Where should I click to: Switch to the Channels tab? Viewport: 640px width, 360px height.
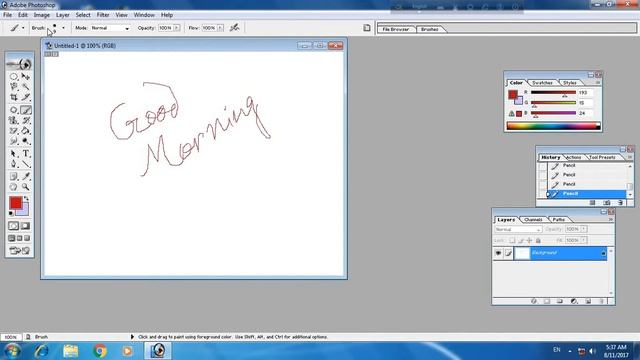tap(533, 220)
